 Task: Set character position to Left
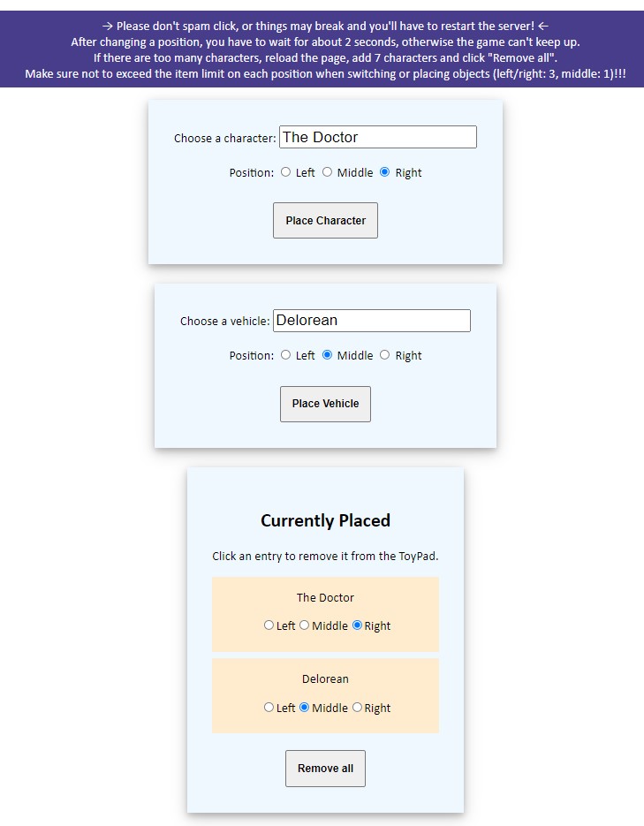[x=285, y=172]
